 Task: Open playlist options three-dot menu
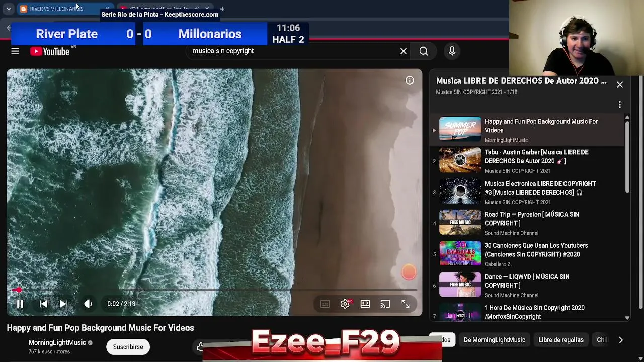pos(620,105)
